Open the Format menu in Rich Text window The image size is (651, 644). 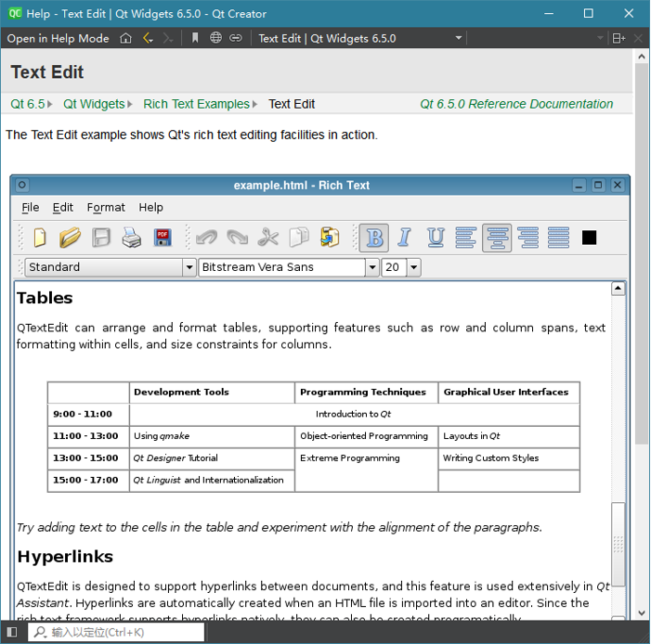[x=106, y=207]
